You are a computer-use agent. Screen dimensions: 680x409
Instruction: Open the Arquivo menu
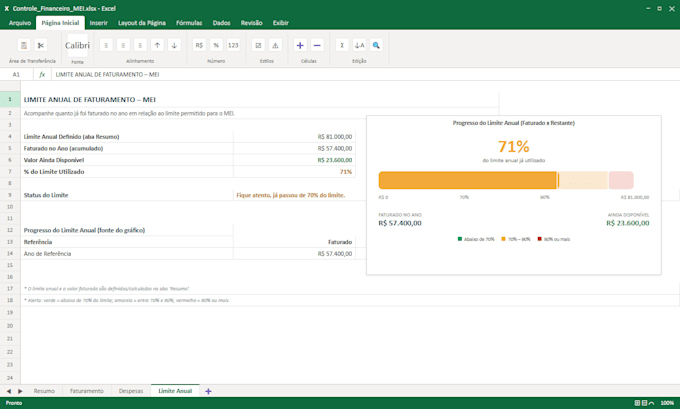click(x=20, y=23)
